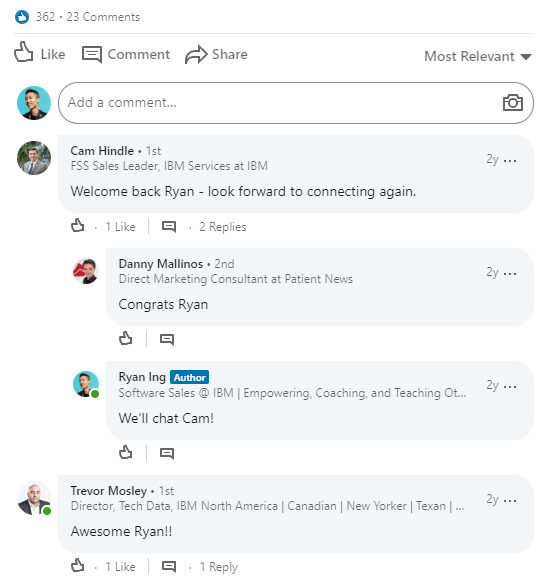The image size is (549, 586).
Task: Open the 1 Reply link under Trevor's comment
Action: (219, 567)
